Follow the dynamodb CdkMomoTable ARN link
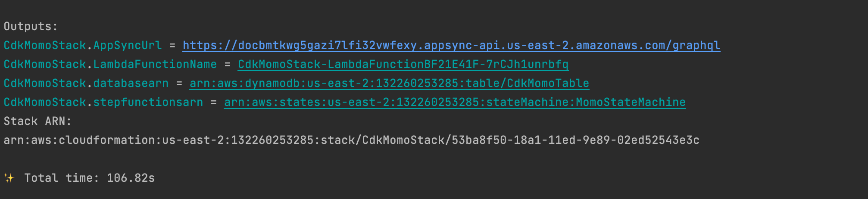The height and width of the screenshot is (199, 868). [389, 84]
